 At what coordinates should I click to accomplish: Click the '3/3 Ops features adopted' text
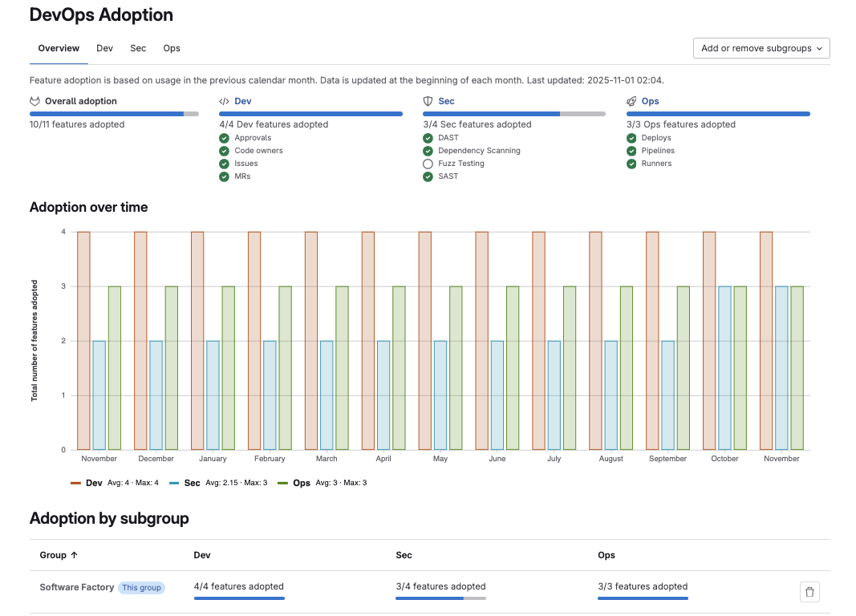(681, 124)
